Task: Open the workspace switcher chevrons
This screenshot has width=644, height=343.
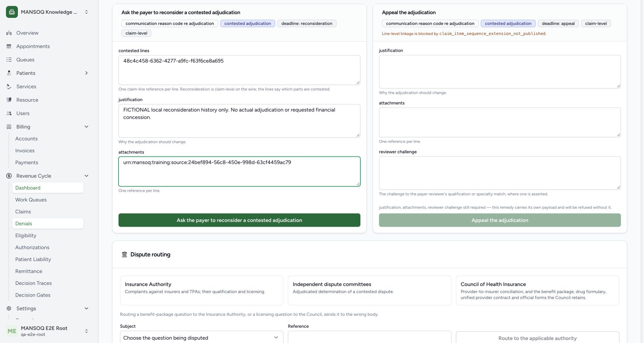Action: click(86, 12)
